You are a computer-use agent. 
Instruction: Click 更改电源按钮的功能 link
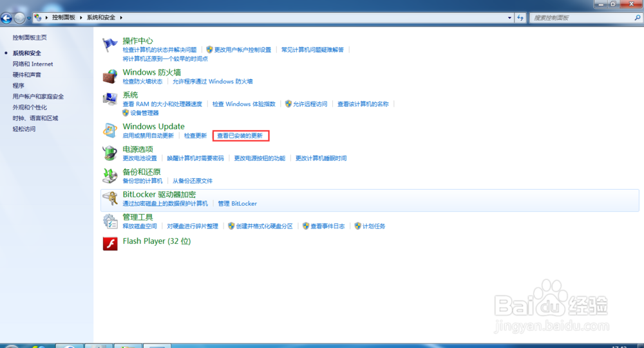(260, 158)
